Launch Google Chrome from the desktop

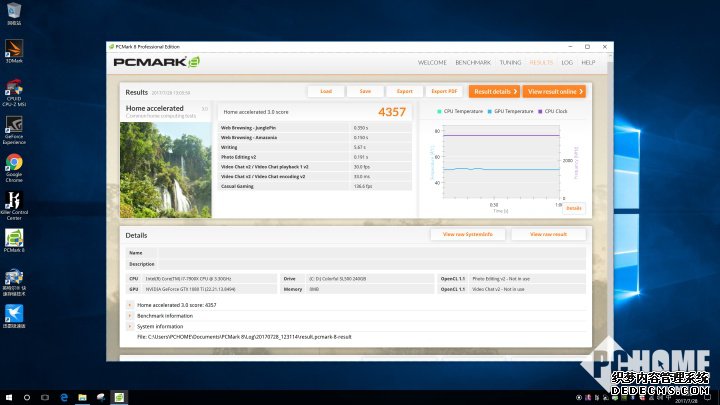tap(14, 168)
